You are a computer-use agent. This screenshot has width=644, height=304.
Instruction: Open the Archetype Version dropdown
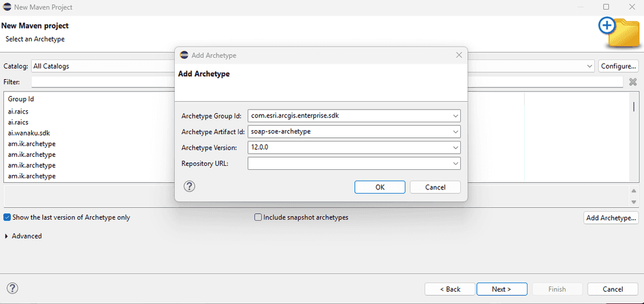456,147
